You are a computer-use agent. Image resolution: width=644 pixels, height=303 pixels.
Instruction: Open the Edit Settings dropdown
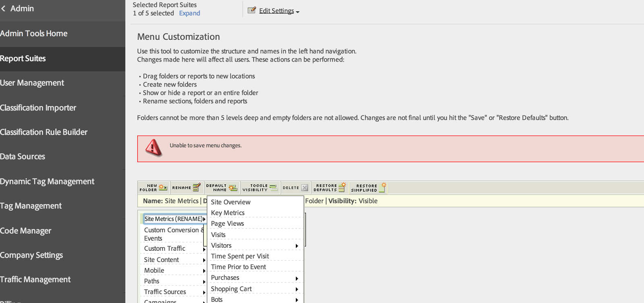[x=279, y=11]
